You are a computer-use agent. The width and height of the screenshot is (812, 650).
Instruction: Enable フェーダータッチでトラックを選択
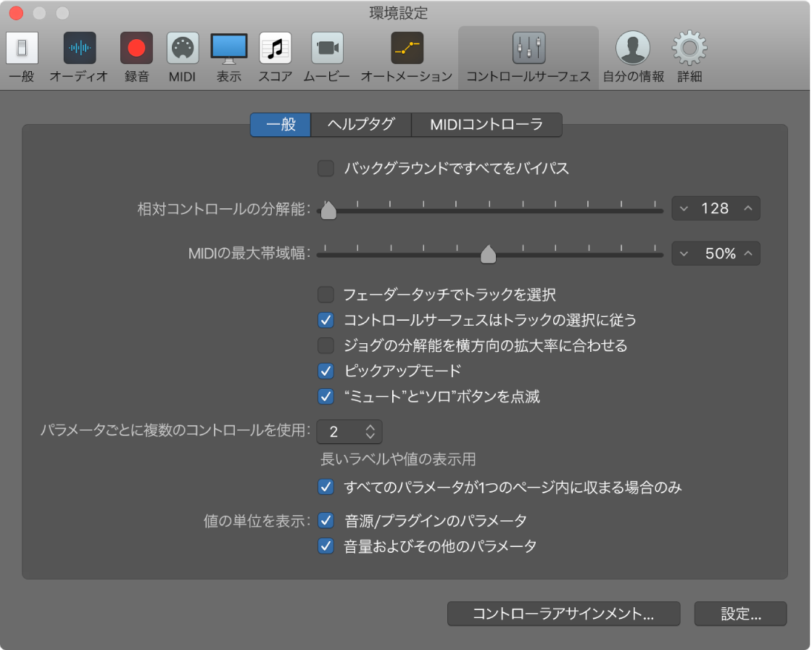click(325, 295)
